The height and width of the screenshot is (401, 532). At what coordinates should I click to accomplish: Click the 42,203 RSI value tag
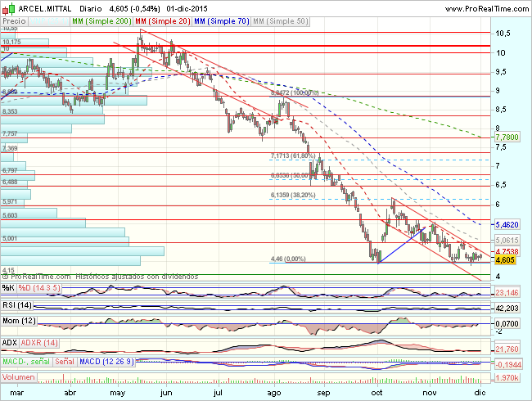507,309
